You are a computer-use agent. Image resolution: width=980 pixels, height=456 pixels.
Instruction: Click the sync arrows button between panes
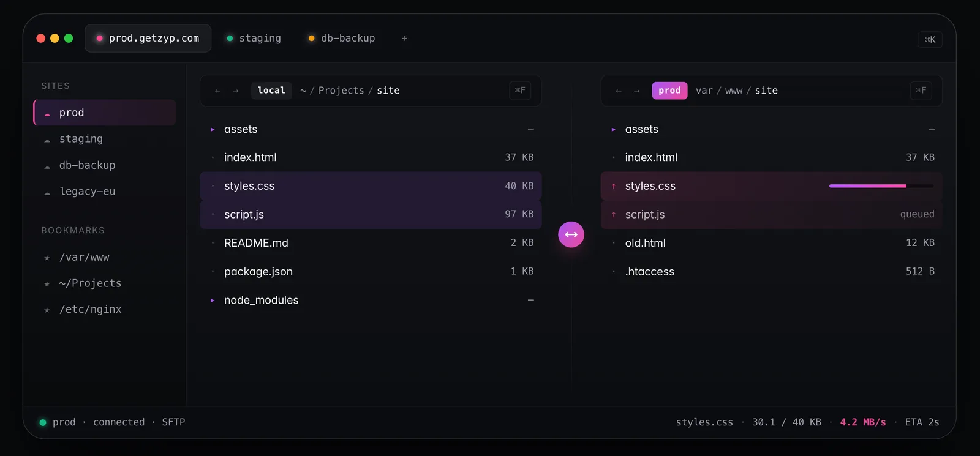571,234
